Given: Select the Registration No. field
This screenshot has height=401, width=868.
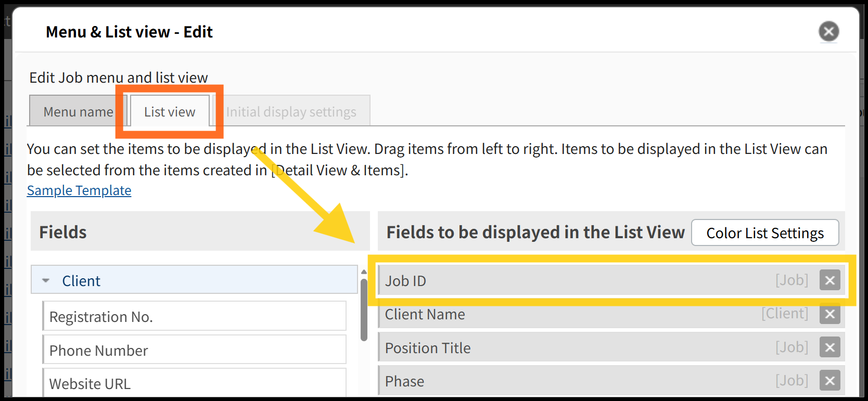Looking at the screenshot, I should point(195,316).
